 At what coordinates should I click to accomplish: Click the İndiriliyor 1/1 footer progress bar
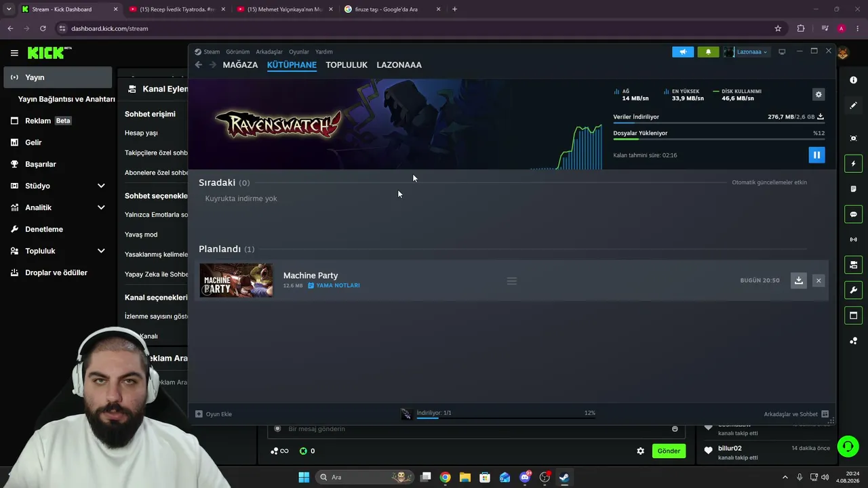pos(506,418)
